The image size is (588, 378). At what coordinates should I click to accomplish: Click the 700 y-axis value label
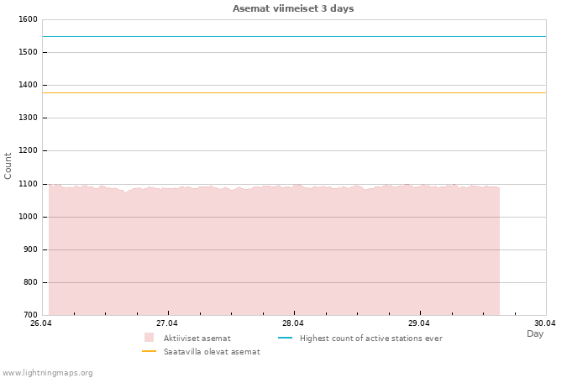(29, 315)
